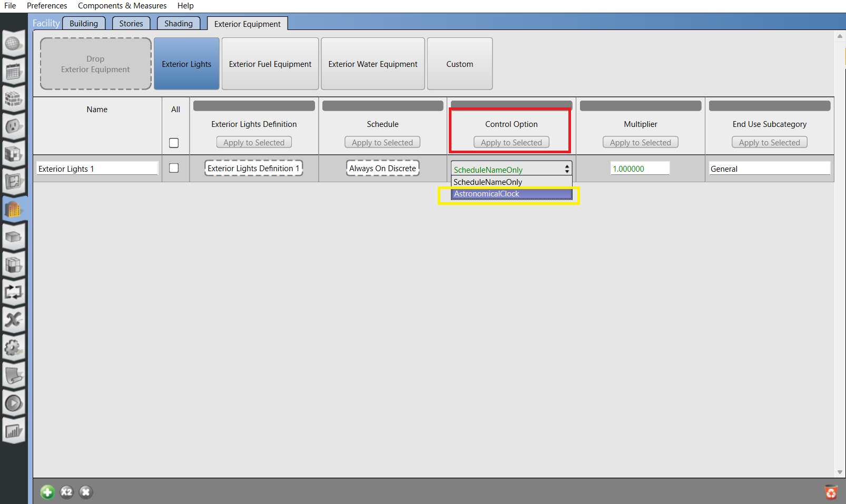846x504 pixels.
Task: Click the Exterior Lights Definition 1 drop zone
Action: pos(253,168)
